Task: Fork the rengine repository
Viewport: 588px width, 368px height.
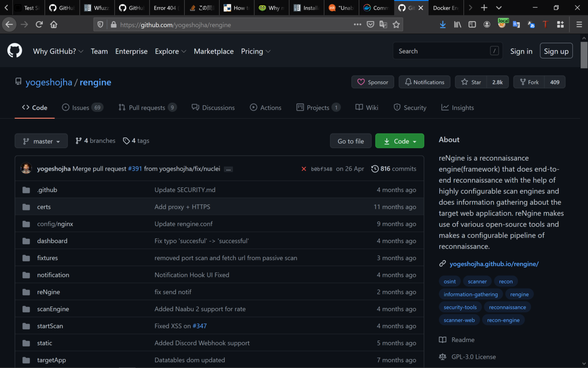Action: point(528,82)
